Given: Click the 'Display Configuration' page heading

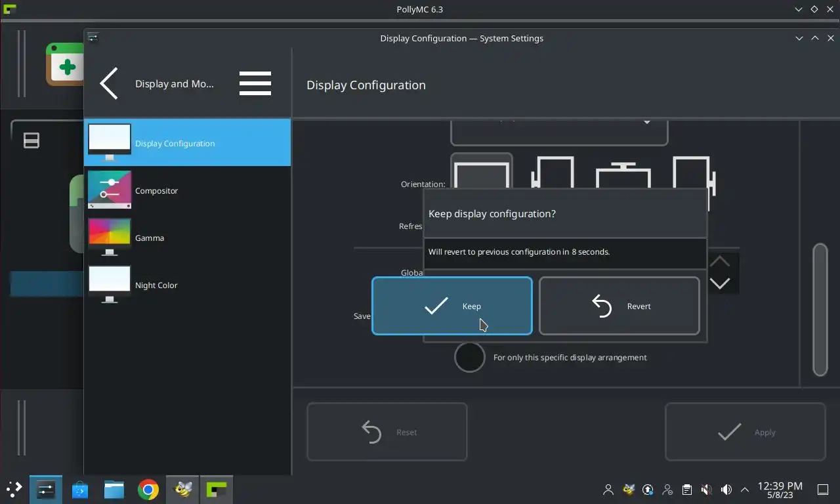Looking at the screenshot, I should 366,85.
